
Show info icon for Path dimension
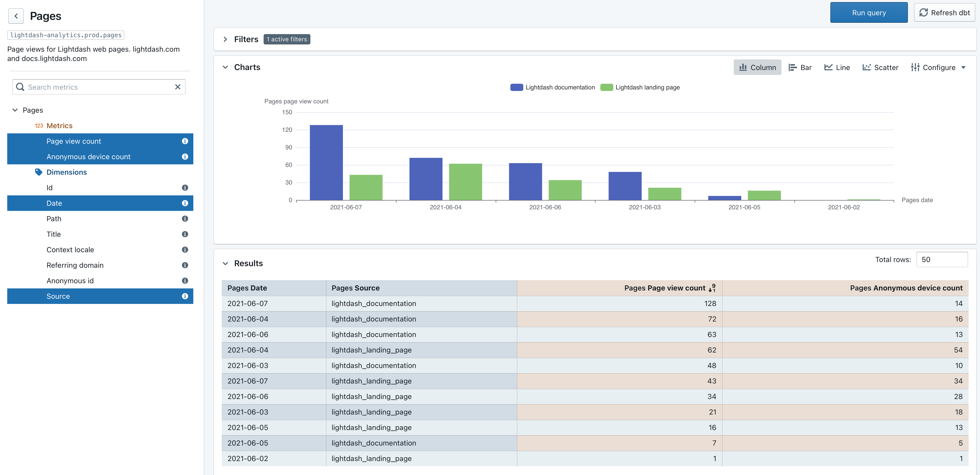coord(185,219)
